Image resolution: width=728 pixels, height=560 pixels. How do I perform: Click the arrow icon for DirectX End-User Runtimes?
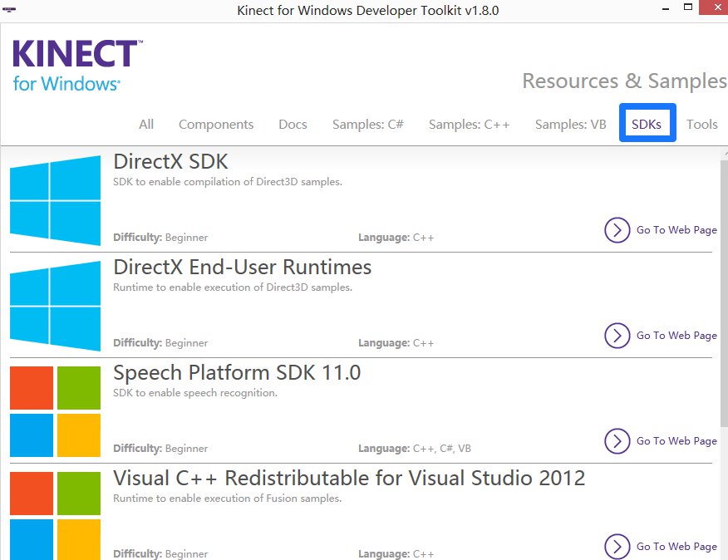click(x=617, y=336)
